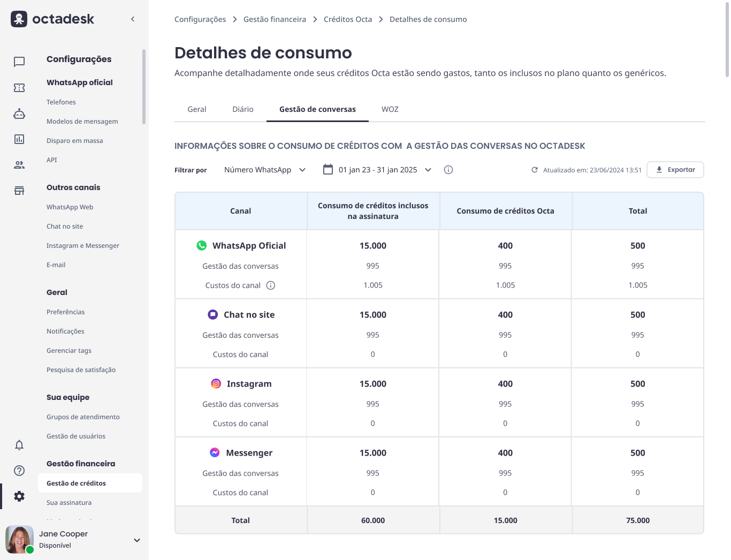The width and height of the screenshot is (731, 560).
Task: Switch to the Diário tab
Action: coord(243,109)
